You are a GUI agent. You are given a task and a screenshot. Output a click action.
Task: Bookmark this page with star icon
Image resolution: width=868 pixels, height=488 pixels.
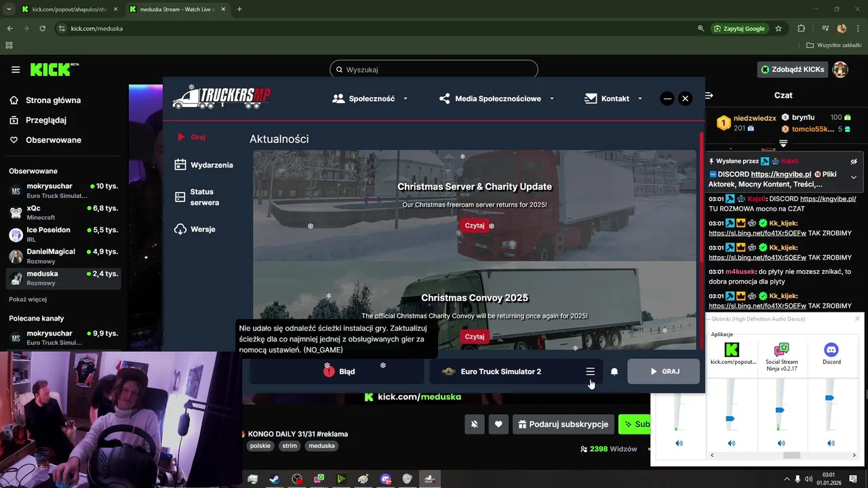tap(778, 28)
